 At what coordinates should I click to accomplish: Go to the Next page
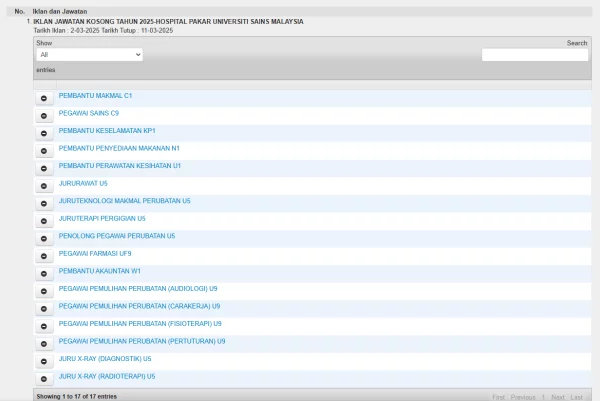[x=558, y=397]
